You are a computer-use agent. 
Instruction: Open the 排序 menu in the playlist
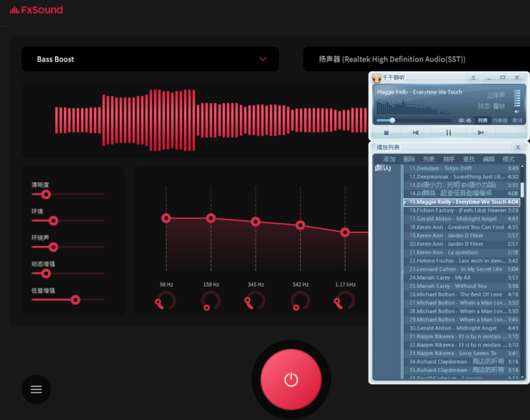click(x=449, y=159)
